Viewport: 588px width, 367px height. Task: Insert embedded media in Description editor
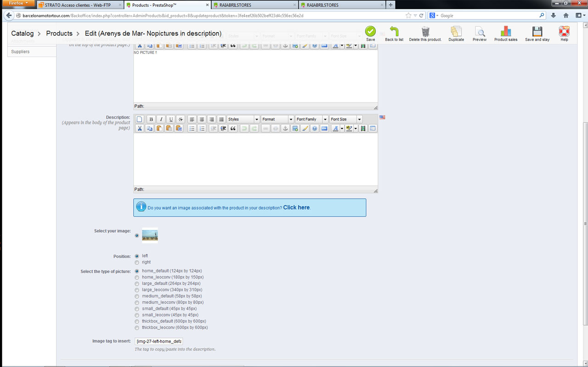click(x=362, y=128)
